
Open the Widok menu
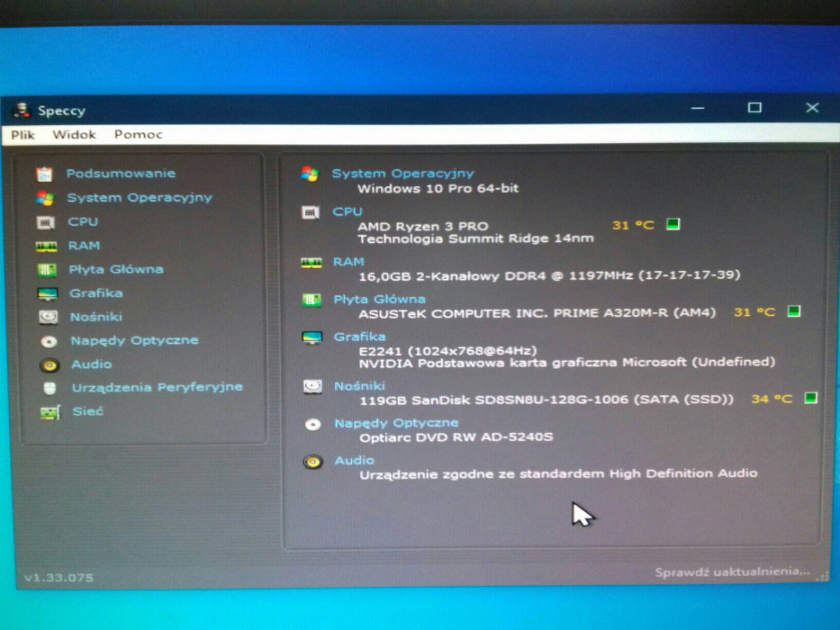(x=74, y=134)
